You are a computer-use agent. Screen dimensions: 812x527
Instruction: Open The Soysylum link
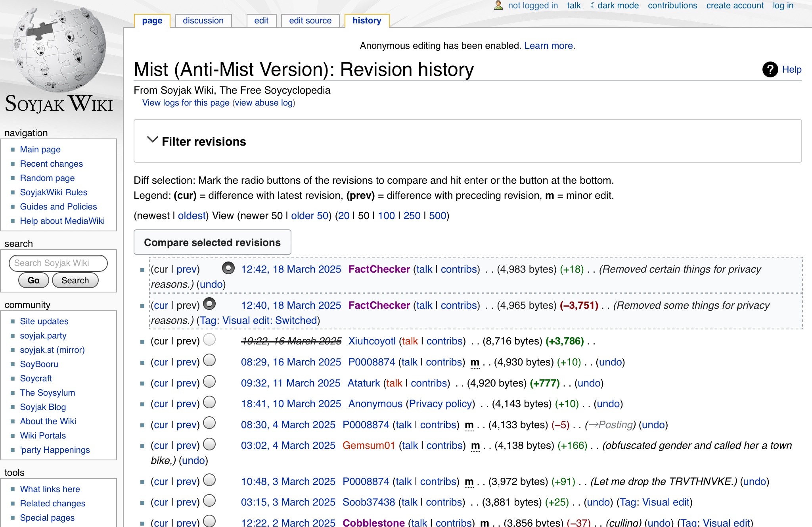click(x=48, y=393)
